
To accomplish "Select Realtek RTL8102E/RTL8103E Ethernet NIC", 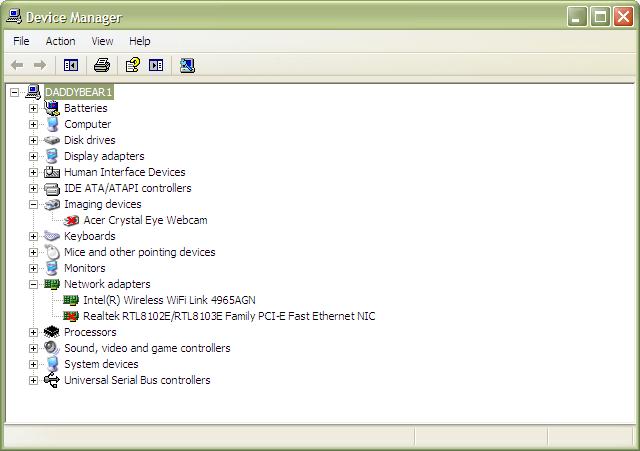I will click(229, 316).
